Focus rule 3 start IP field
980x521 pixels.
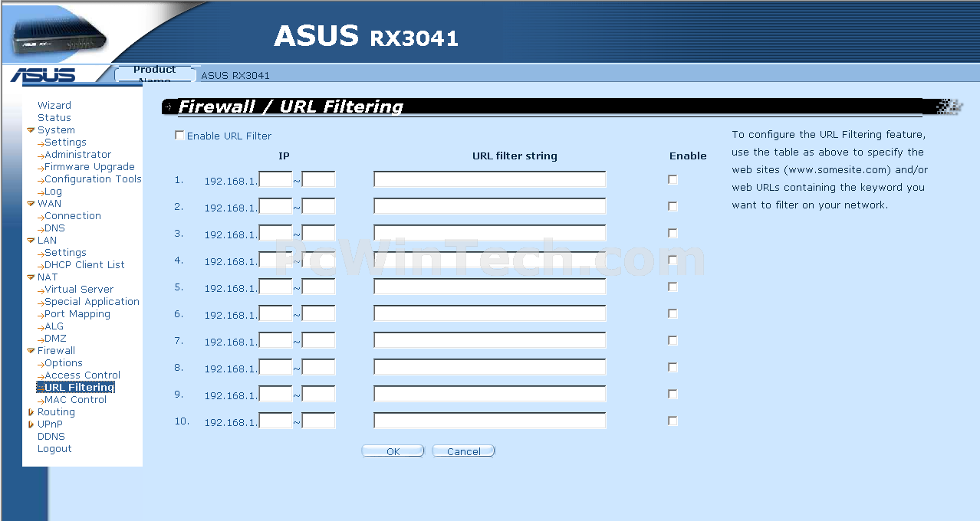pyautogui.click(x=276, y=233)
